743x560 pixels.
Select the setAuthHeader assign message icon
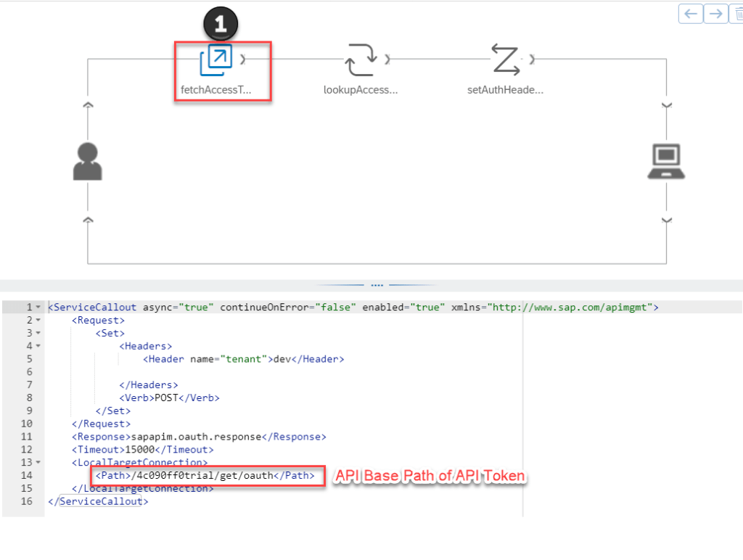click(505, 59)
